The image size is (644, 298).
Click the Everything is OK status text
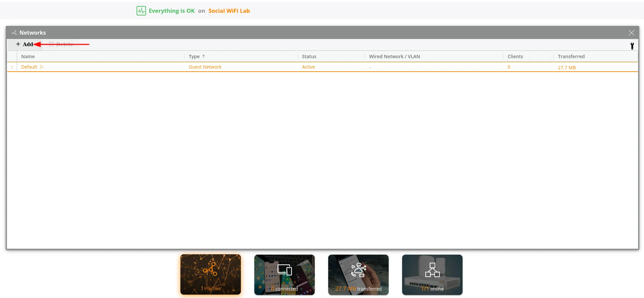(171, 11)
